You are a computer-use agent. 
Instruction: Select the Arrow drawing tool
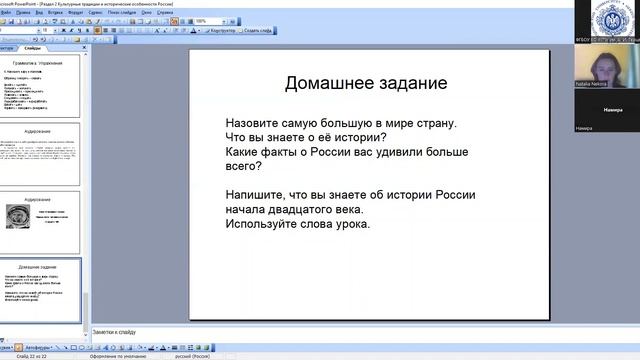(65, 348)
